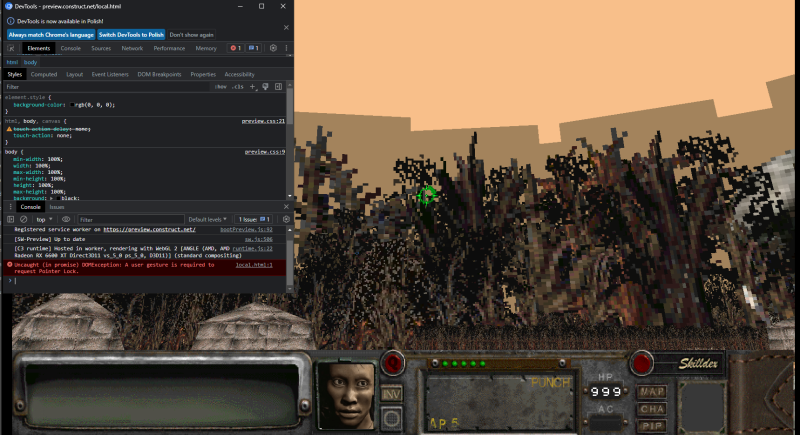Select the Computed subtab
This screenshot has height=435, width=800.
pos(44,74)
